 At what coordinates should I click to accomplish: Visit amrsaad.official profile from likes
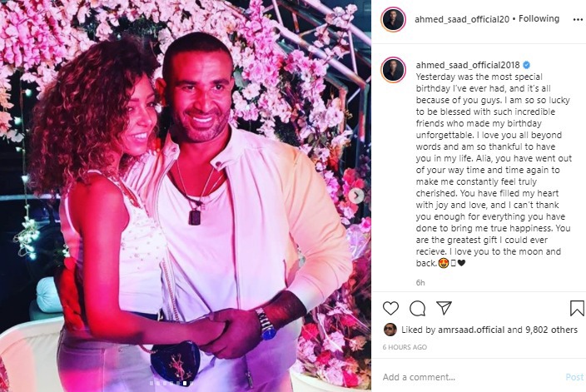[471, 330]
